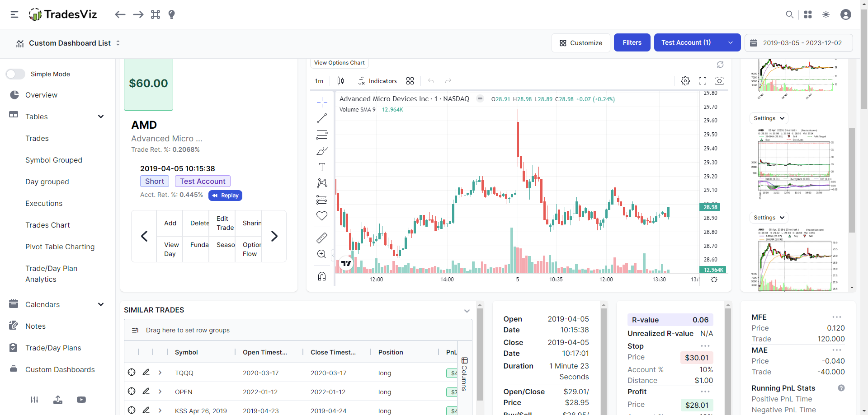Expand the OPEN trade row
The image size is (868, 415).
(x=160, y=392)
